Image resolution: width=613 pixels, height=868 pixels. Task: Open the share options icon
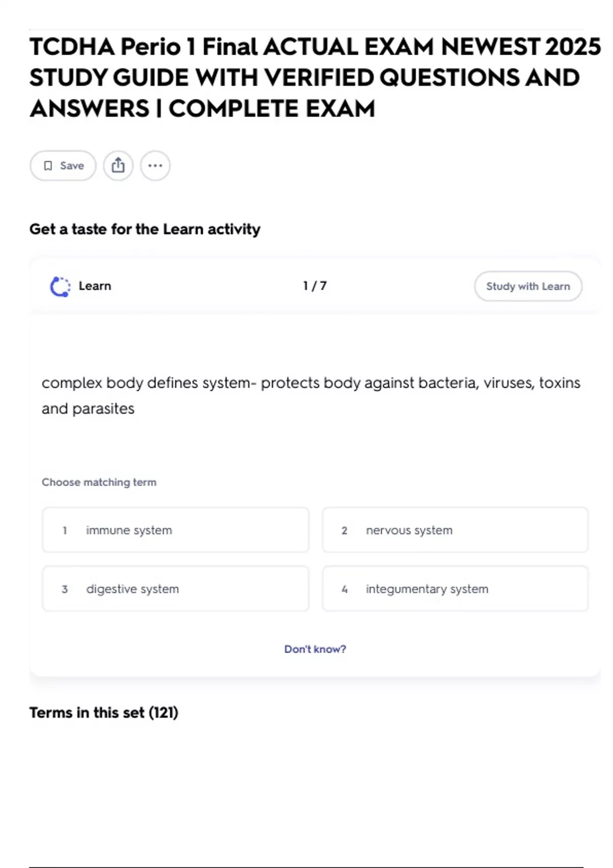coord(118,165)
